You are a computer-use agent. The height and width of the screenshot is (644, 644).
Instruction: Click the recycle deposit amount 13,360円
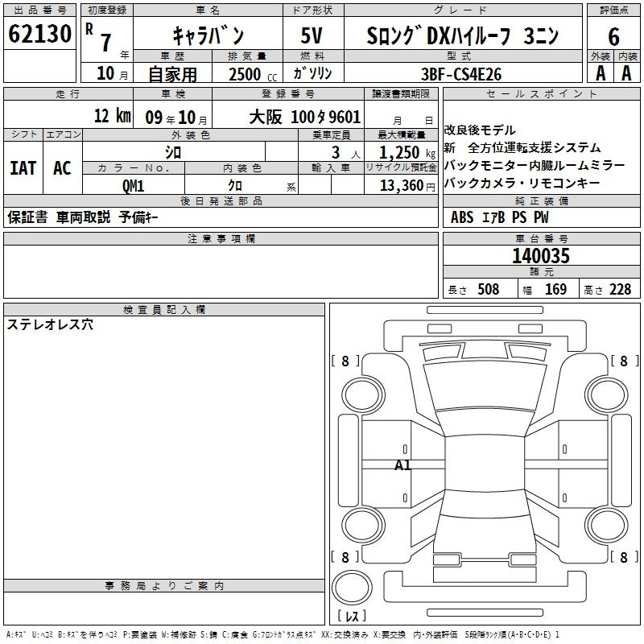400,184
